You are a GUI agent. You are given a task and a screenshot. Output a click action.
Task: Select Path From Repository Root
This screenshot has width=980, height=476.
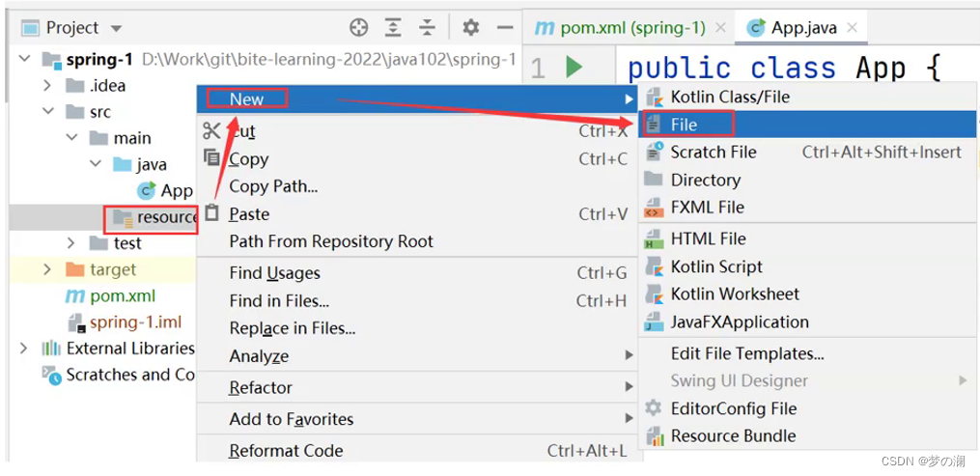click(x=417, y=241)
